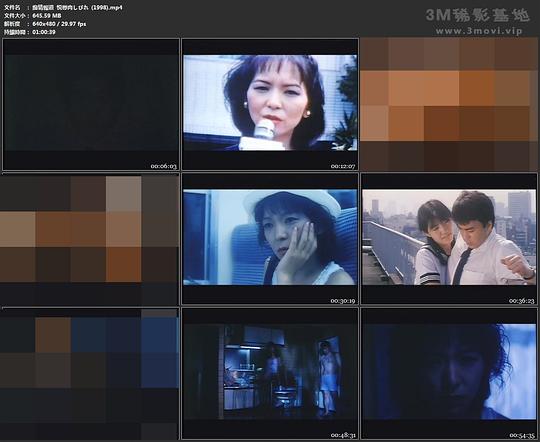Open the dim kitchen scene thumbnail
This screenshot has width=540, height=442.
(270, 374)
